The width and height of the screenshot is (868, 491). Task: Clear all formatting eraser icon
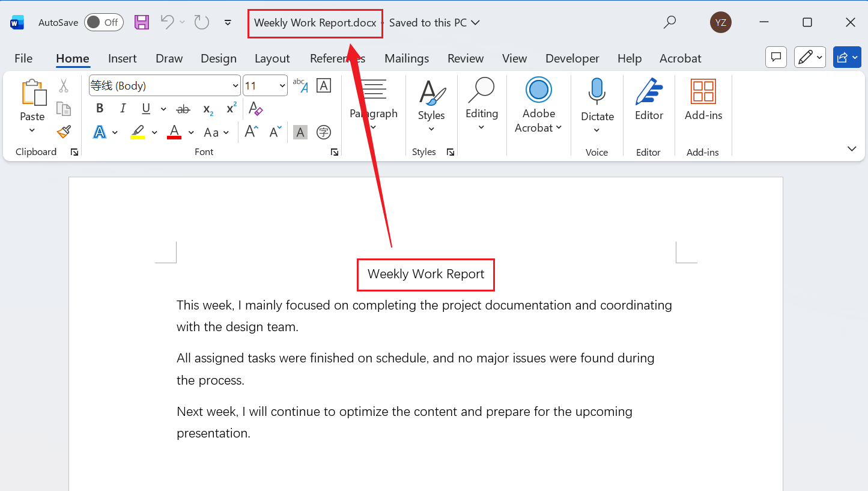[256, 109]
